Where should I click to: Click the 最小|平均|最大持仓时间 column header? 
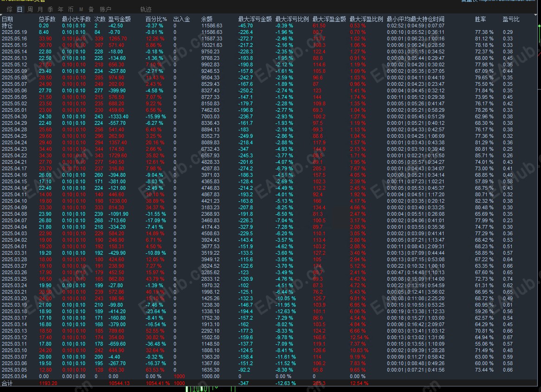click(415, 19)
